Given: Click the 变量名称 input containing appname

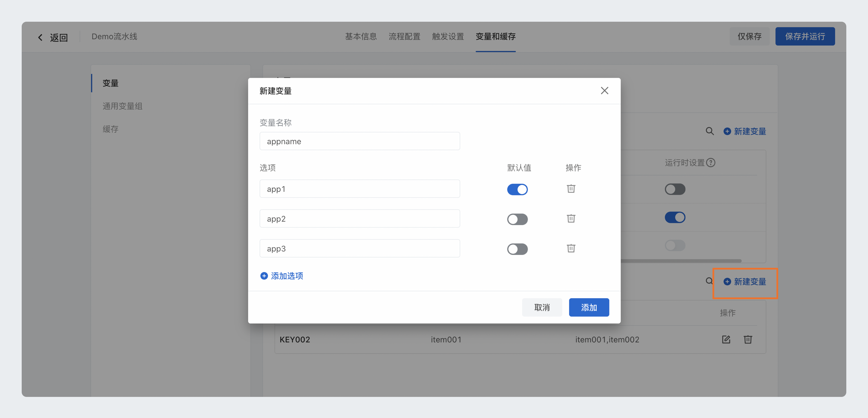Looking at the screenshot, I should click(360, 141).
